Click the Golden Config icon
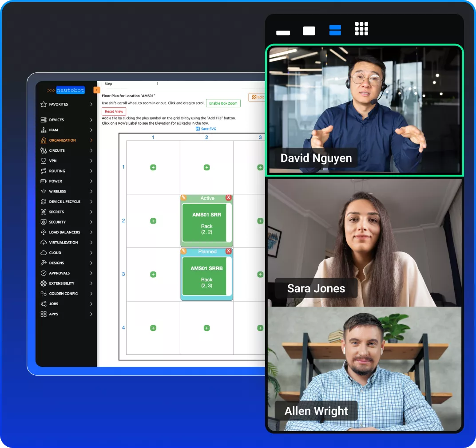Screen dimensions: 476x448 44,294
